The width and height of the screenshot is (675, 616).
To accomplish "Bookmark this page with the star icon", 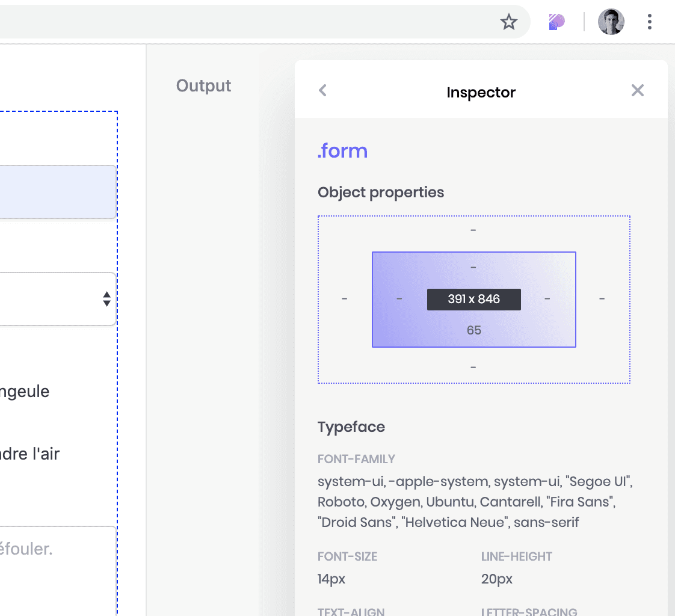I will [509, 22].
